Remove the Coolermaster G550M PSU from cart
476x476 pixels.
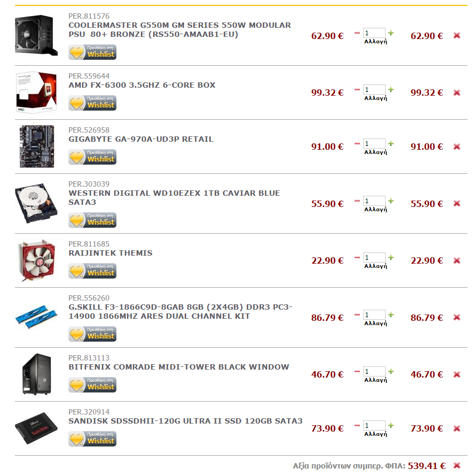pos(457,35)
